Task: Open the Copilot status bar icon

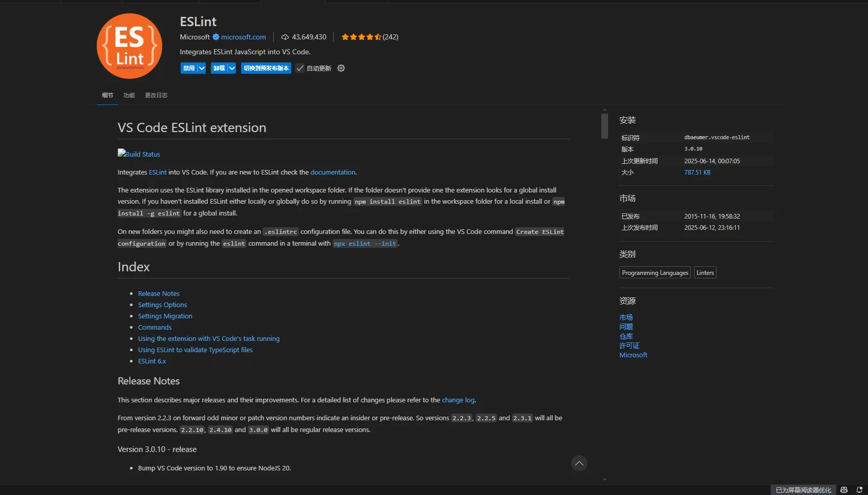Action: click(x=844, y=490)
